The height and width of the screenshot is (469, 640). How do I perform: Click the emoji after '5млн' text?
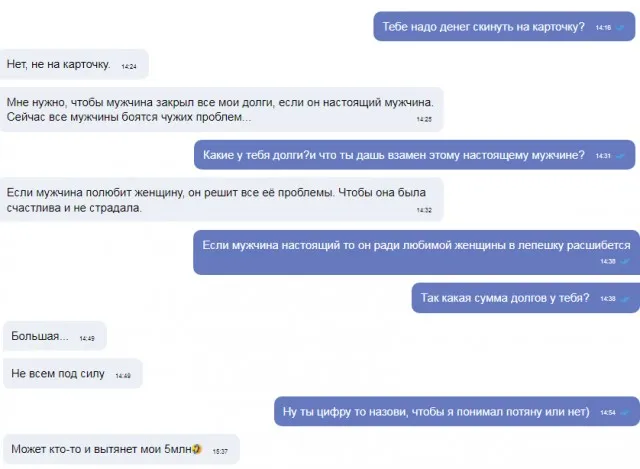(197, 449)
